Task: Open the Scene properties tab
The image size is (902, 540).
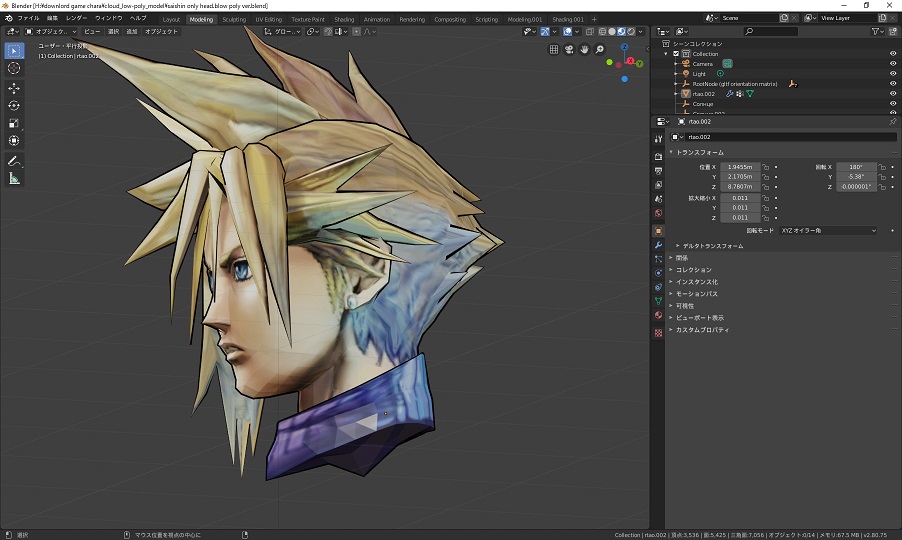Action: pyautogui.click(x=658, y=199)
